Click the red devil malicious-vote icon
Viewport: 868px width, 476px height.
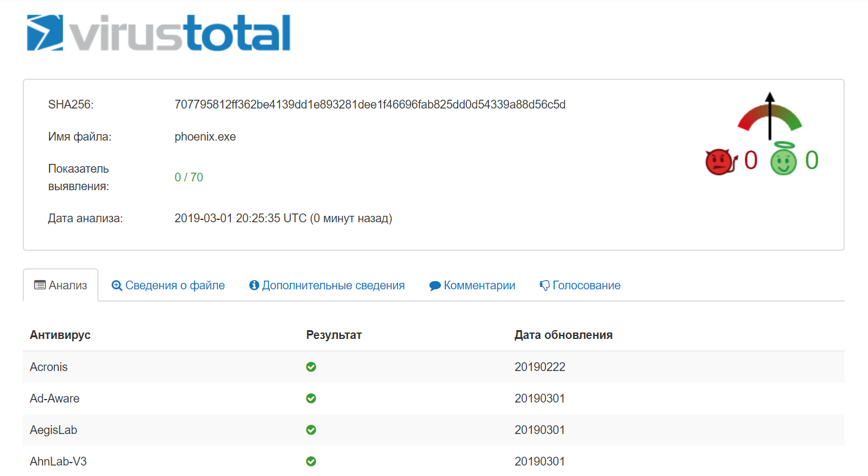pos(721,162)
